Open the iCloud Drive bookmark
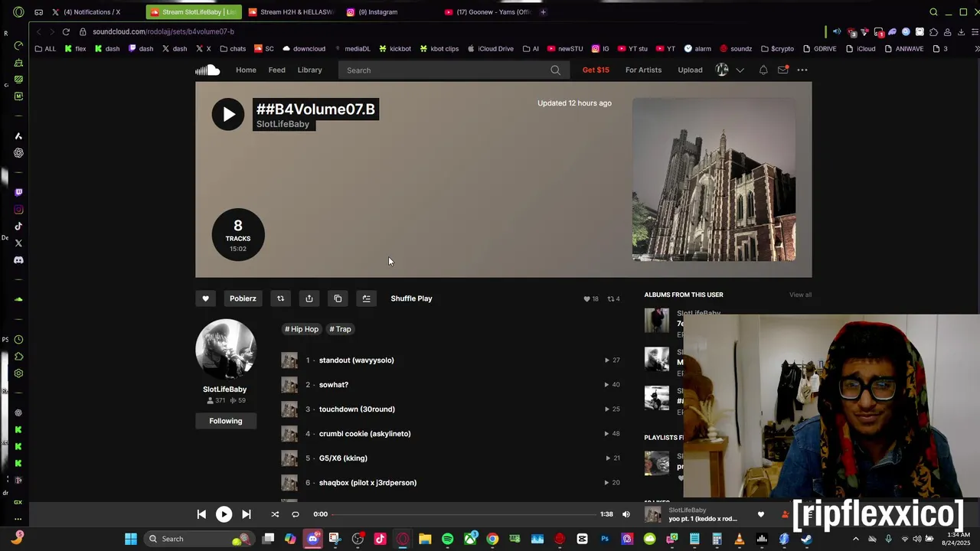Image resolution: width=980 pixels, height=551 pixels. 490,49
